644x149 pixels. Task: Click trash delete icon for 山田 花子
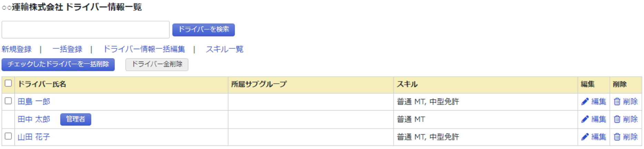point(617,137)
